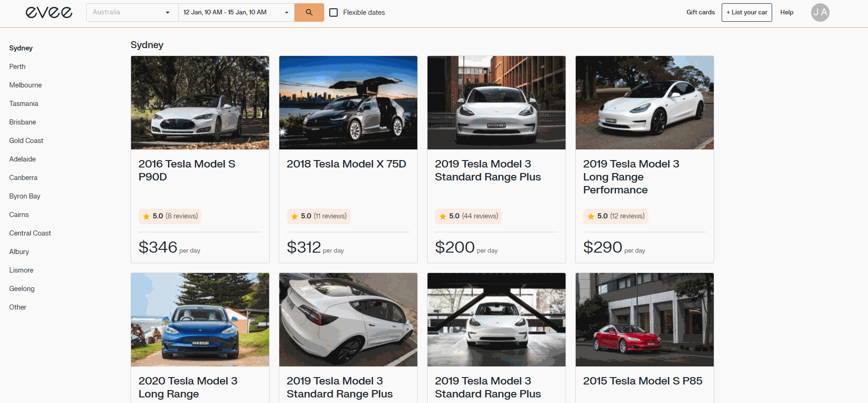This screenshot has width=868, height=403.
Task: Select Perth in the city sidebar
Action: tap(18, 67)
